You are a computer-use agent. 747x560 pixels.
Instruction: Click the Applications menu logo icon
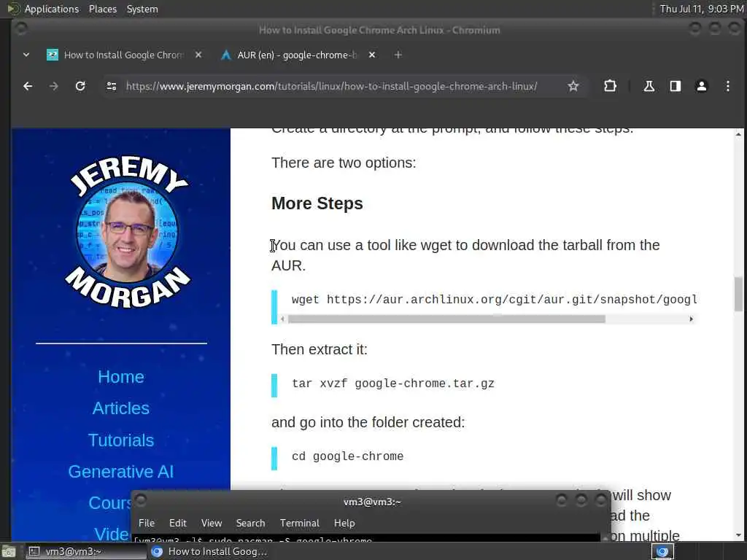click(x=13, y=9)
